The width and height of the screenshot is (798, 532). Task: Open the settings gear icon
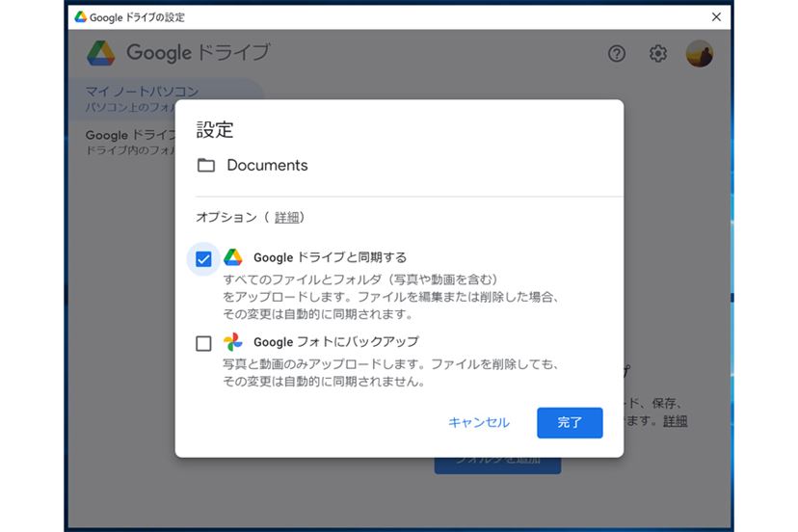coord(658,54)
